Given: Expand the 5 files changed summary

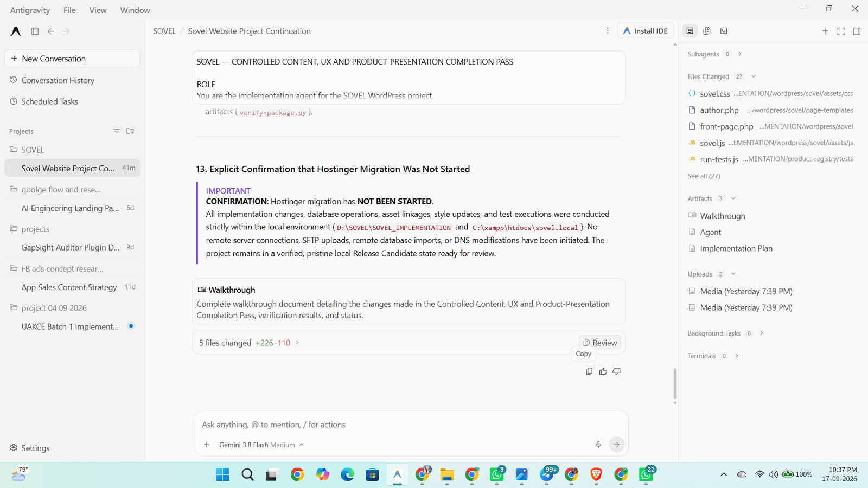Looking at the screenshot, I should 249,343.
